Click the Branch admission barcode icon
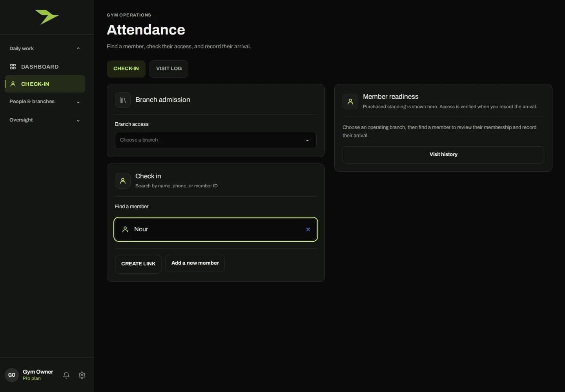This screenshot has width=565, height=392. click(123, 100)
